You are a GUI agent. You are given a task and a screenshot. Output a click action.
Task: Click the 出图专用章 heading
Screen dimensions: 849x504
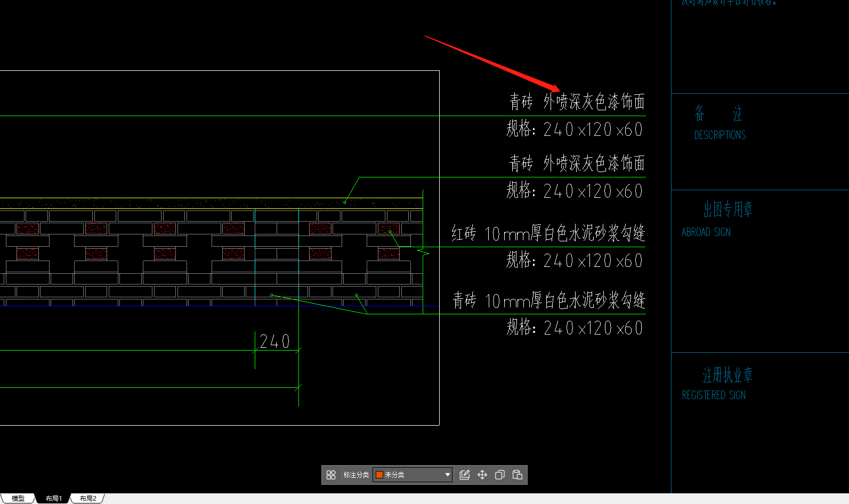pyautogui.click(x=728, y=209)
